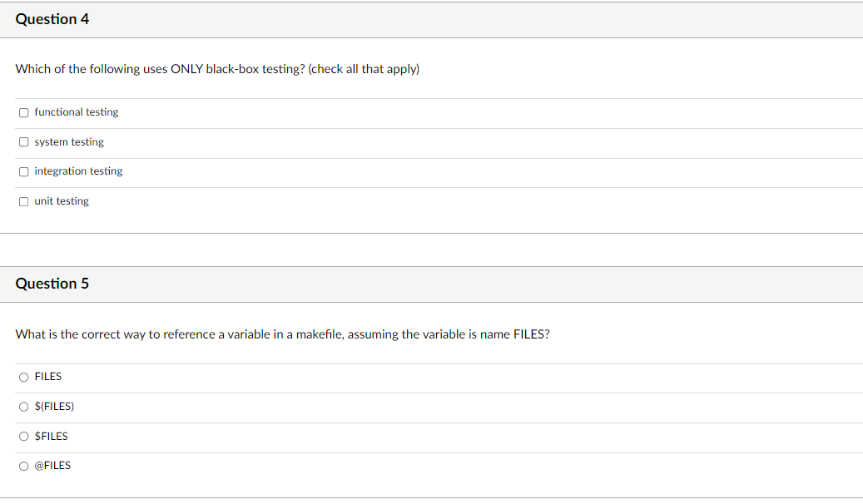
Task: Click the Question 4 heading
Action: [x=52, y=19]
